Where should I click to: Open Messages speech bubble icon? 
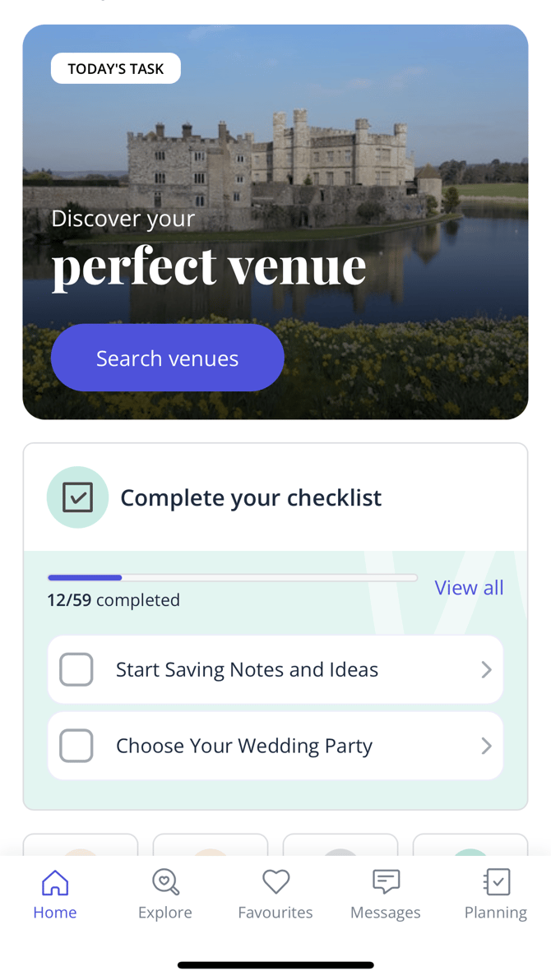pyautogui.click(x=386, y=882)
